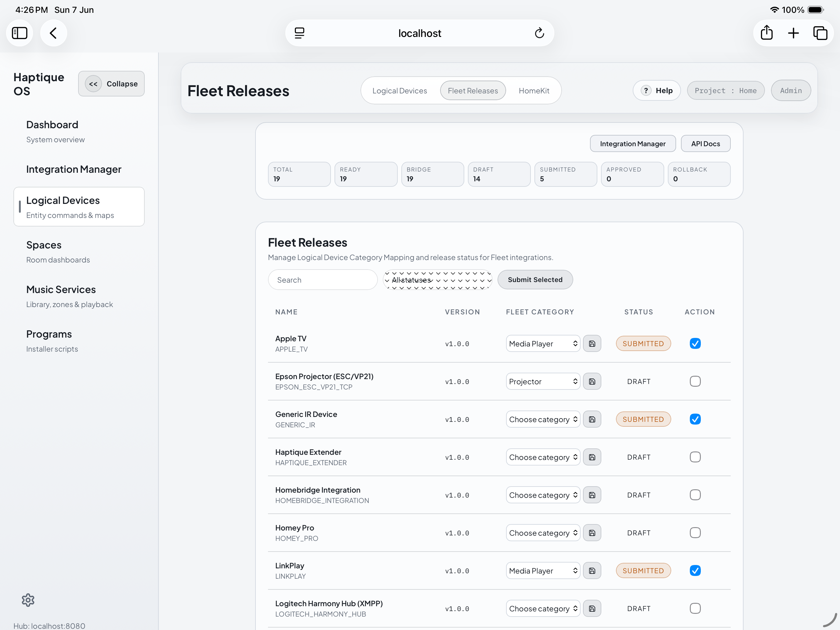
Task: Click the Submit Selected button
Action: (x=535, y=280)
